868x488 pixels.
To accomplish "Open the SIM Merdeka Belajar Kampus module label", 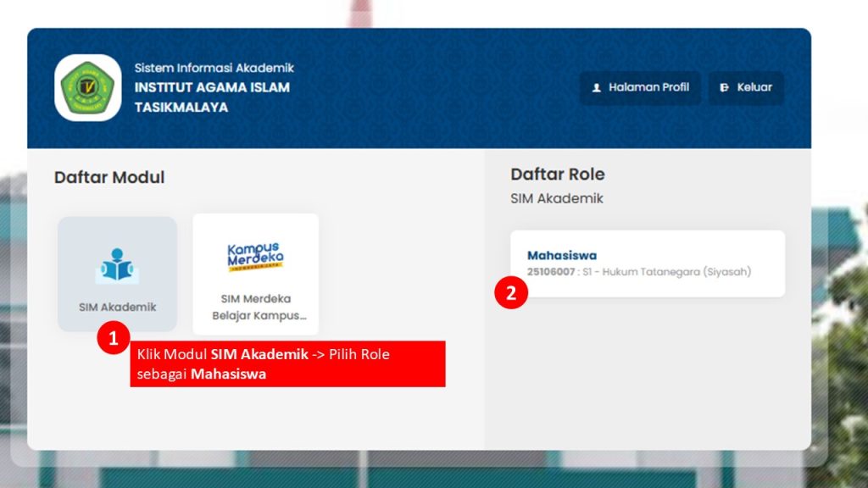I will point(255,308).
